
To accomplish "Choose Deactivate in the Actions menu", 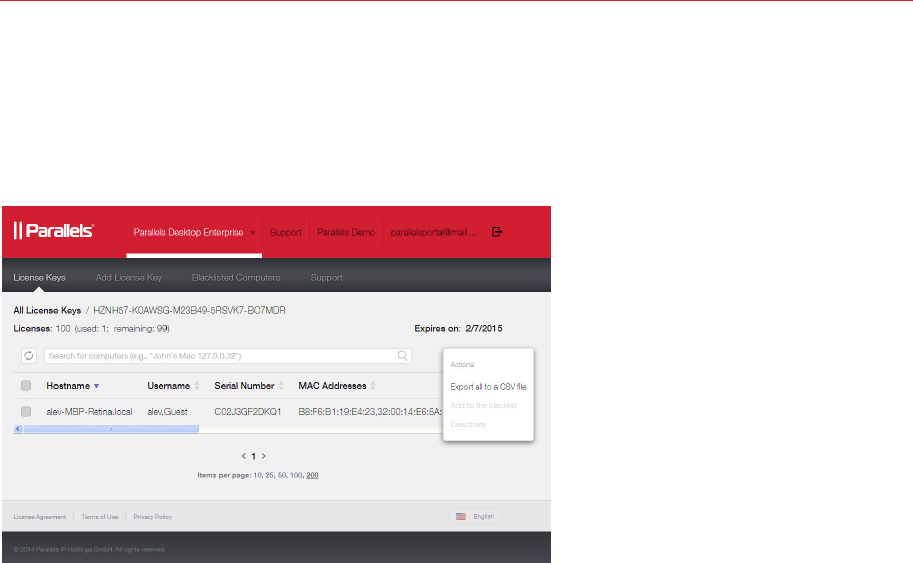I will (x=468, y=424).
